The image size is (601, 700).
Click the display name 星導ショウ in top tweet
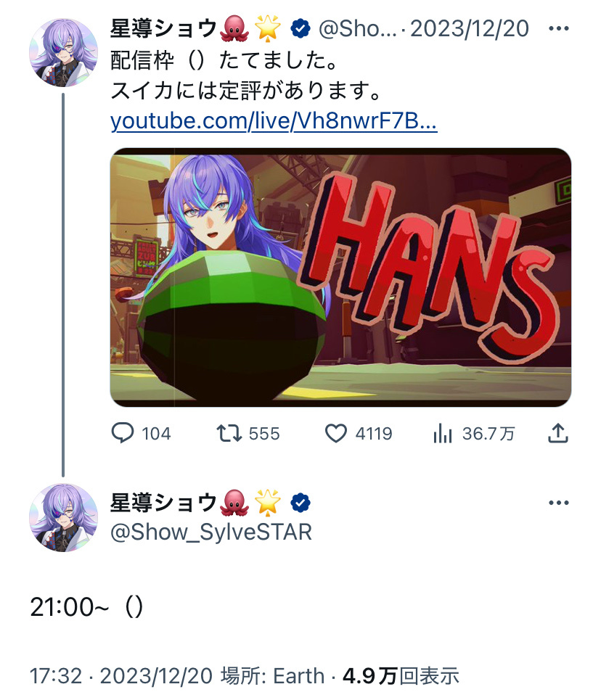tap(163, 28)
